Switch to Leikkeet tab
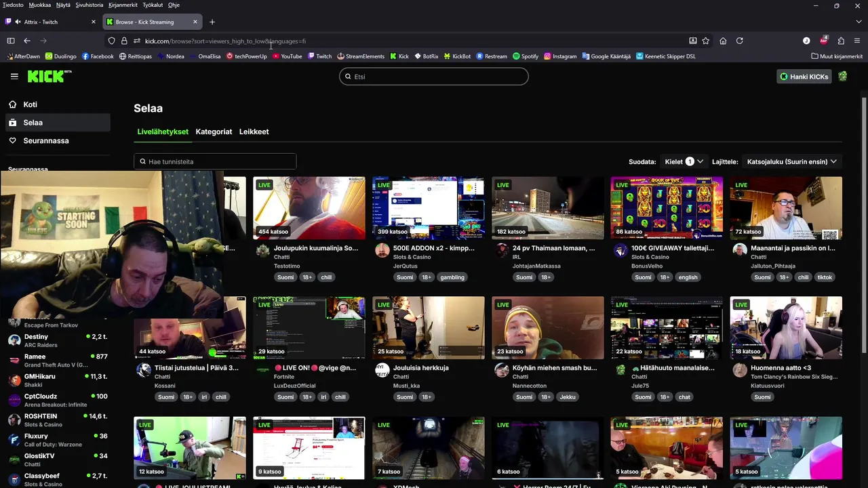868x488 pixels. (x=254, y=131)
